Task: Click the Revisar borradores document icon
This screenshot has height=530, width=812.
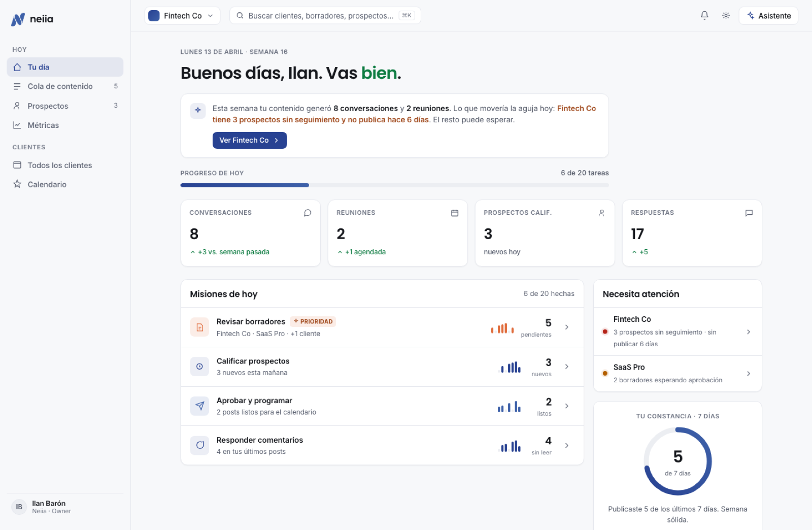Action: coord(199,327)
